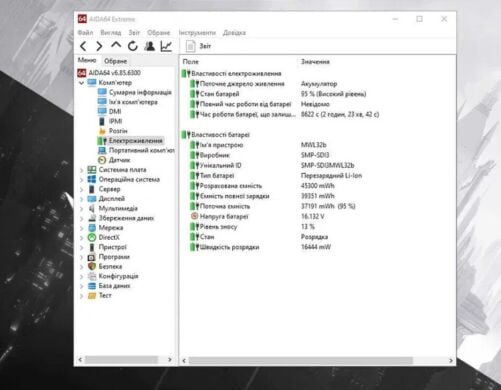The image size is (501, 390).
Task: Select DMI in the tree
Action: coord(115,111)
